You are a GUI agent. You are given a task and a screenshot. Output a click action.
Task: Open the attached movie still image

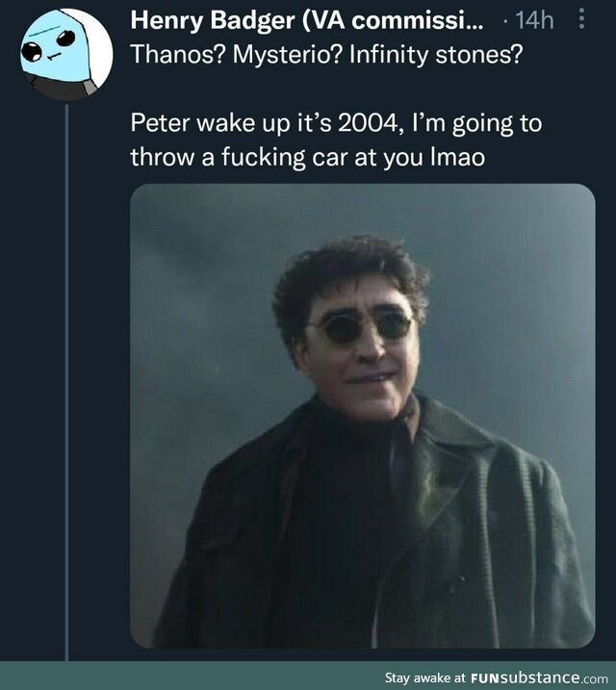click(x=363, y=416)
